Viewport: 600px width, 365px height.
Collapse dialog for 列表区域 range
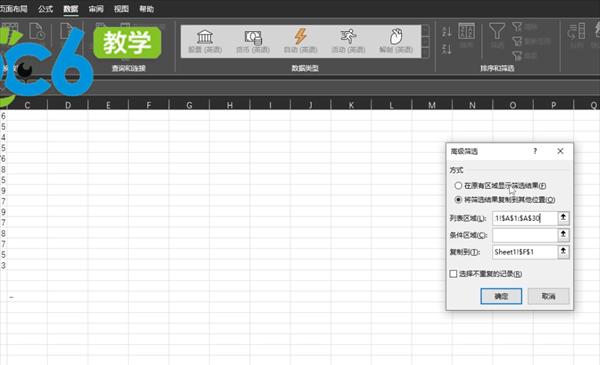563,218
